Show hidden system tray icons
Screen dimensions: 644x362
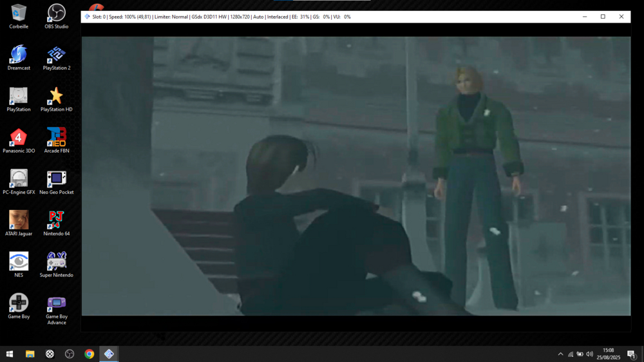(561, 354)
